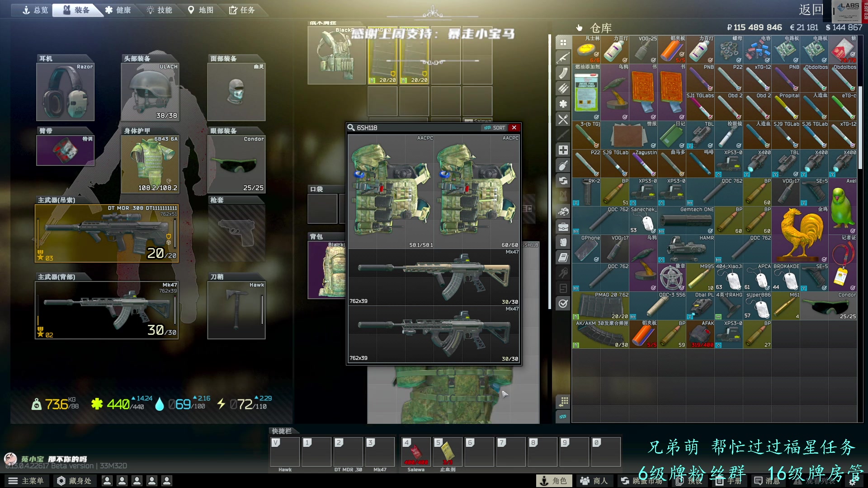Select the first AACPC rig with 58.1 durability

coord(392,192)
